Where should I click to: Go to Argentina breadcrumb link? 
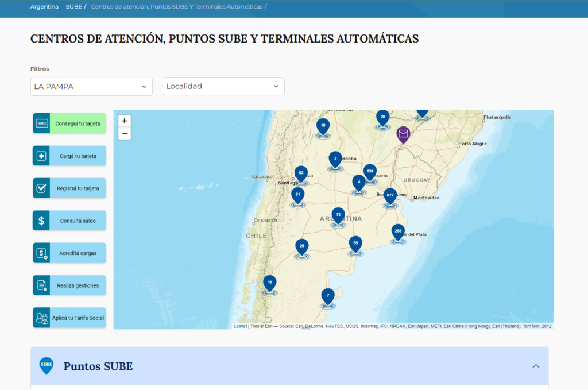(x=44, y=7)
